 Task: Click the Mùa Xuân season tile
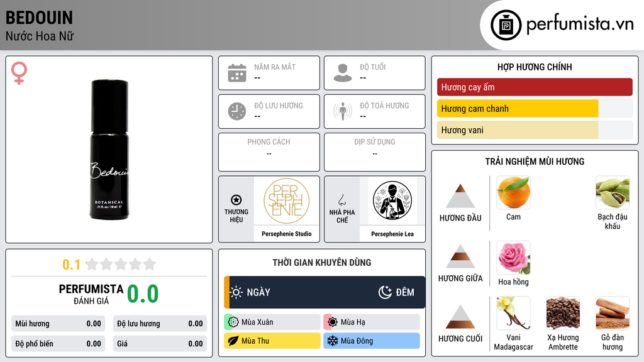(x=272, y=322)
